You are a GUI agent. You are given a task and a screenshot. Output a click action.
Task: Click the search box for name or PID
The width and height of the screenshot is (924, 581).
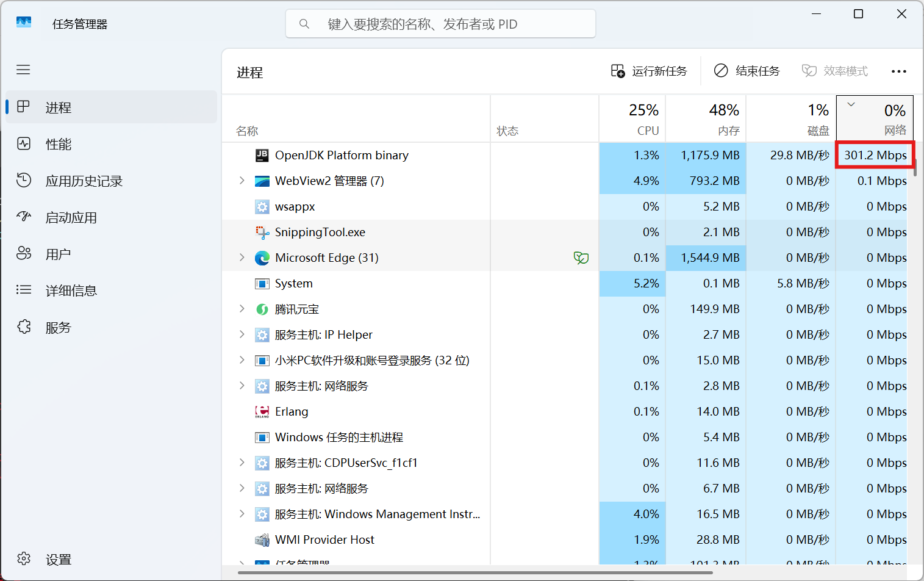click(x=440, y=24)
